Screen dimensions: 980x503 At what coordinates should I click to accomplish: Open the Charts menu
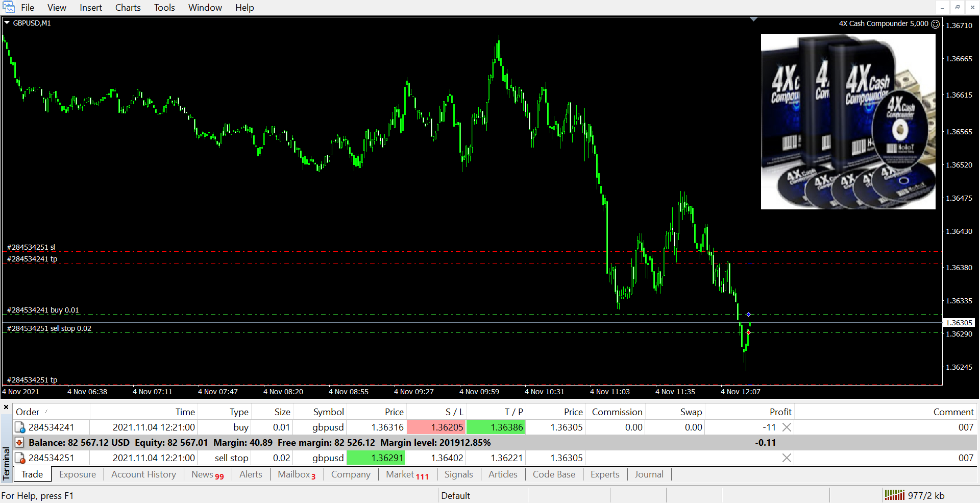coord(128,8)
